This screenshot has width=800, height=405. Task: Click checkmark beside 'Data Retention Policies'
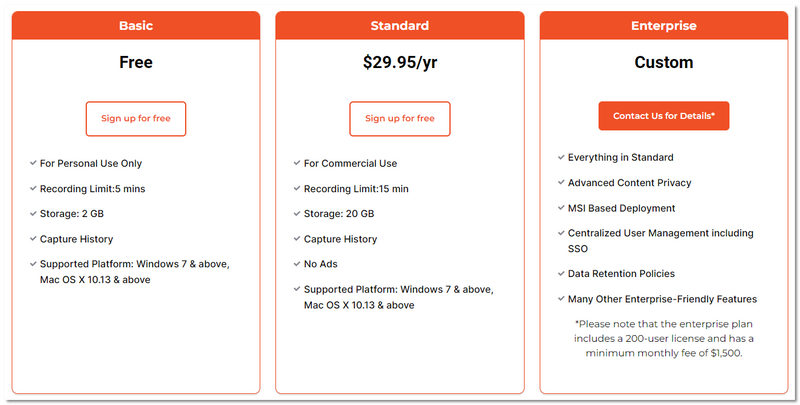tap(561, 273)
